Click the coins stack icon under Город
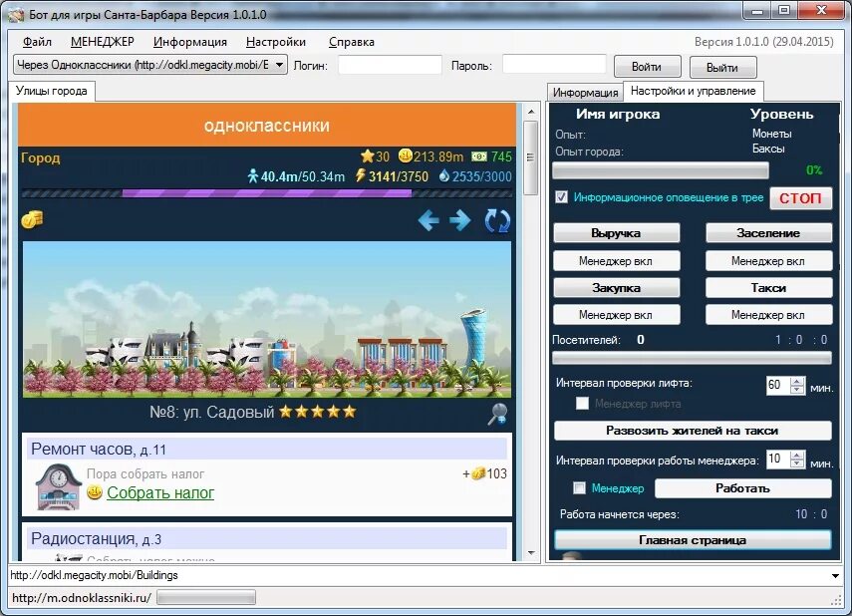This screenshot has width=852, height=616. 32,219
